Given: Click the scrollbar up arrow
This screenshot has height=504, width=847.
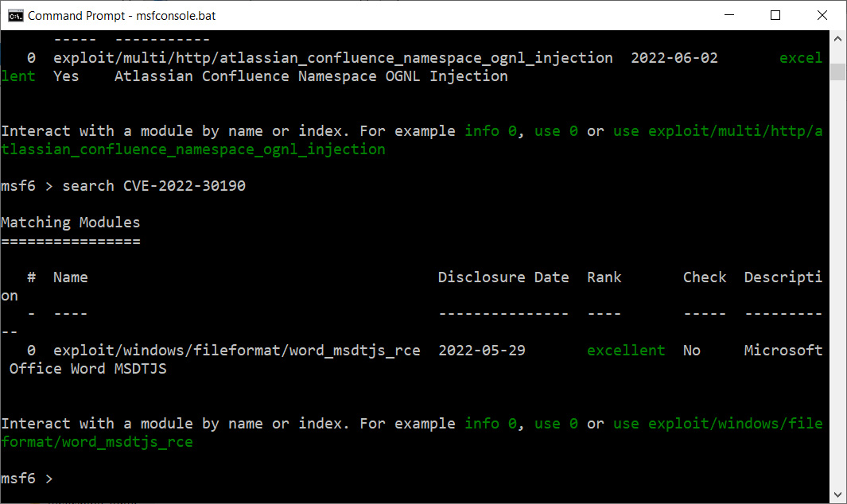Looking at the screenshot, I should pyautogui.click(x=837, y=37).
